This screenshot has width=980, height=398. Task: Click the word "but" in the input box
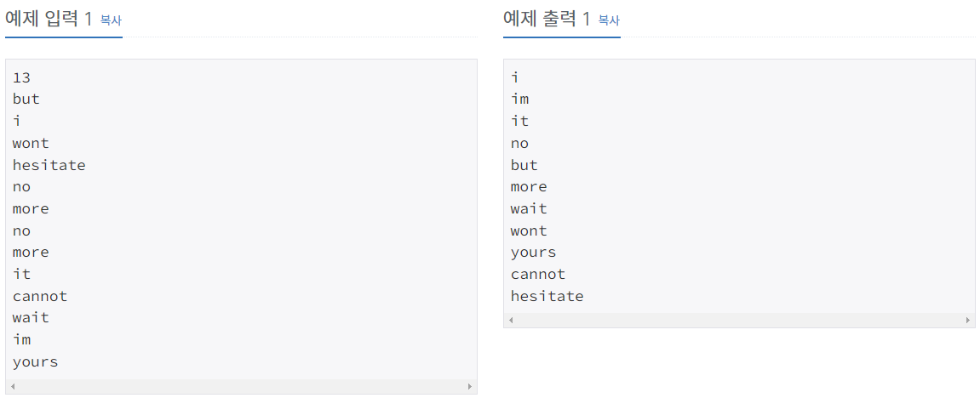coord(26,99)
